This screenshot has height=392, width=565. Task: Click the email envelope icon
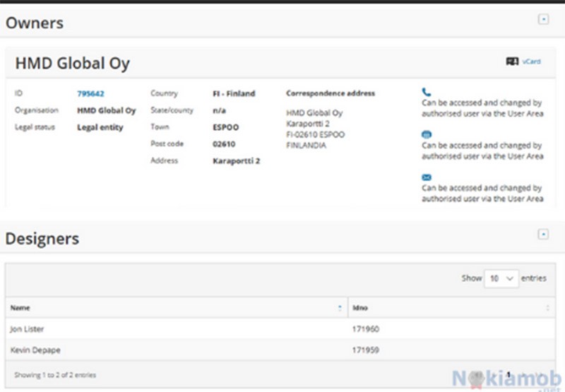[426, 177]
